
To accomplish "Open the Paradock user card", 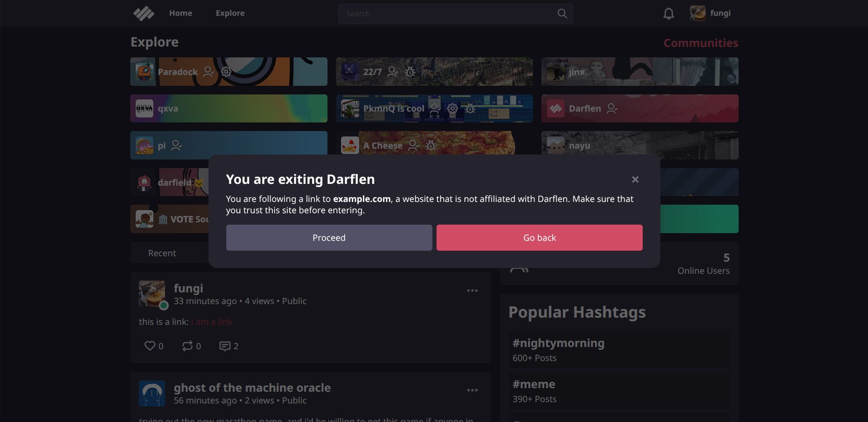I will tap(229, 71).
